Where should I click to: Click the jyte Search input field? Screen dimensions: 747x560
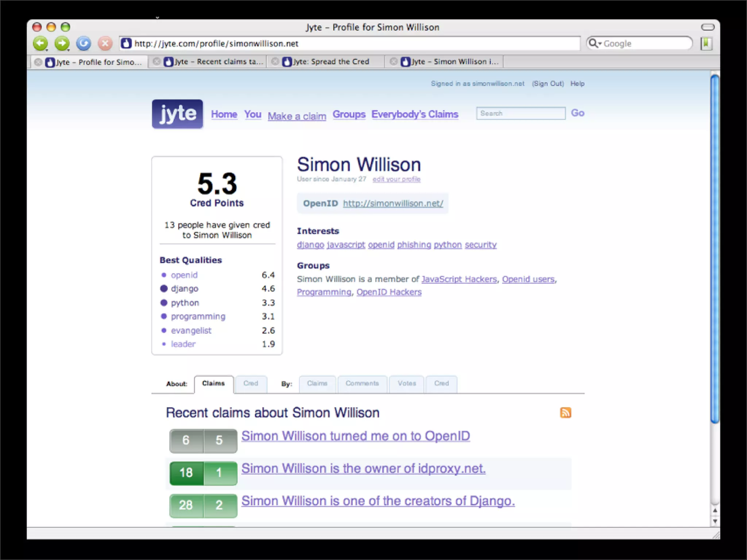point(520,113)
